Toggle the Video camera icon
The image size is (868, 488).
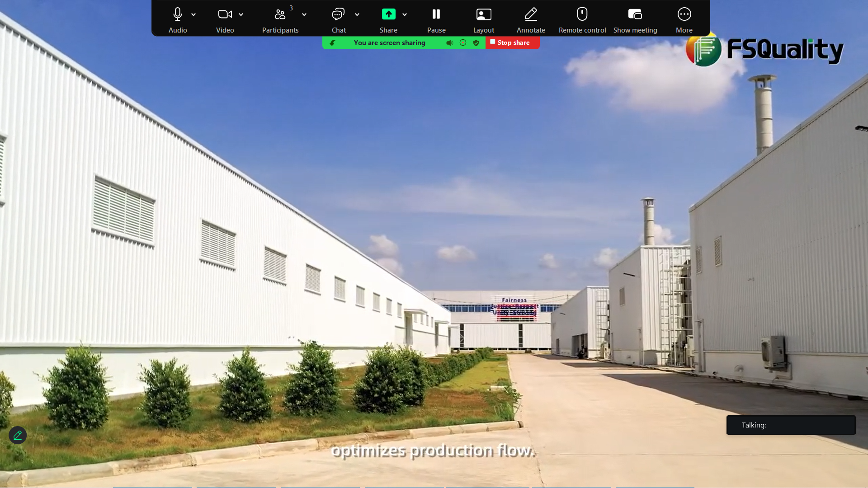click(225, 15)
